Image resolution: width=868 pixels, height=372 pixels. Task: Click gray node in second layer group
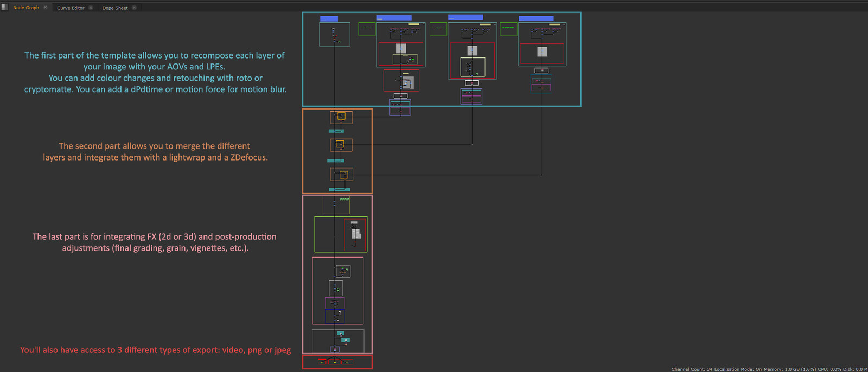point(401,49)
